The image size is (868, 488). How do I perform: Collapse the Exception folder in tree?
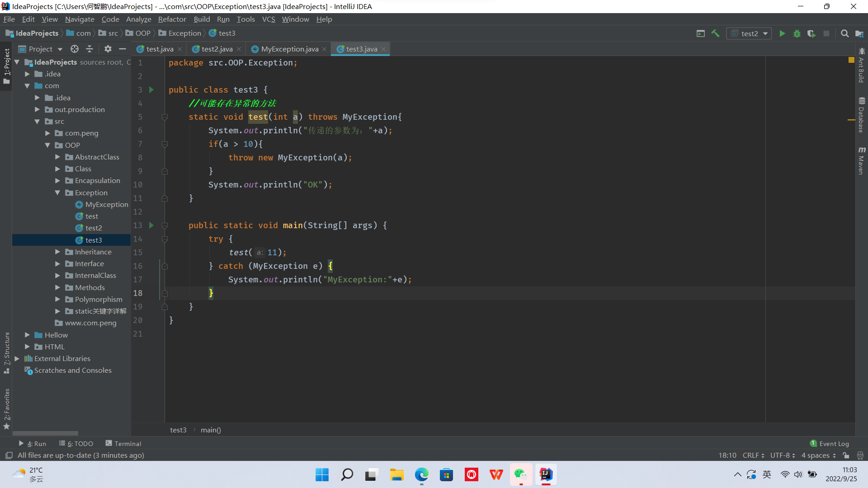coord(57,192)
